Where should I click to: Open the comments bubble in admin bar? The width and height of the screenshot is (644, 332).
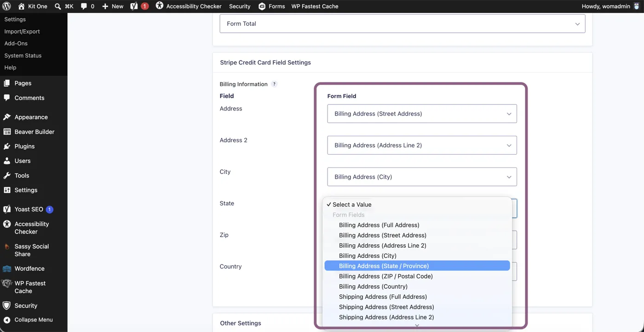(x=84, y=6)
